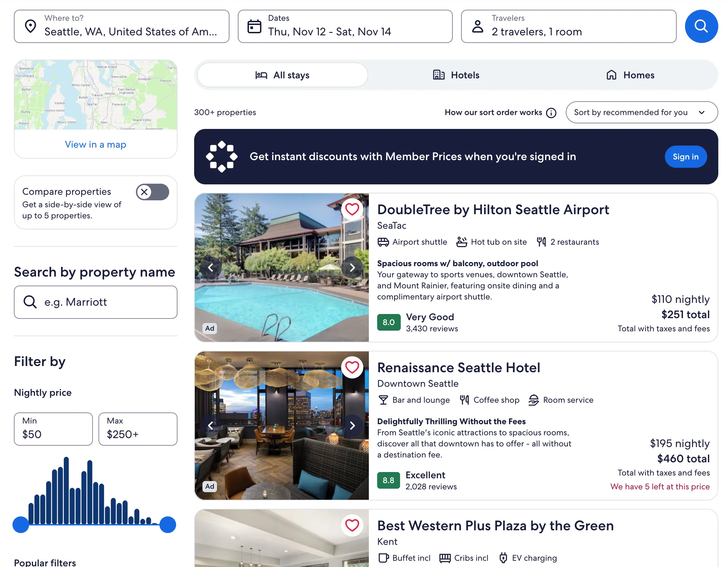
Task: Click the Bar and lounge icon
Action: pos(383,400)
